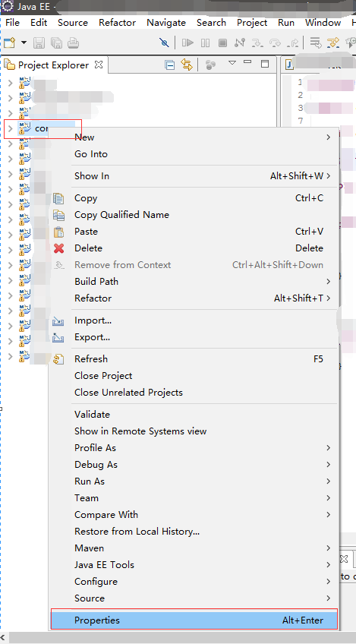
Task: Close the Project Explorer tab
Action: pos(99,65)
